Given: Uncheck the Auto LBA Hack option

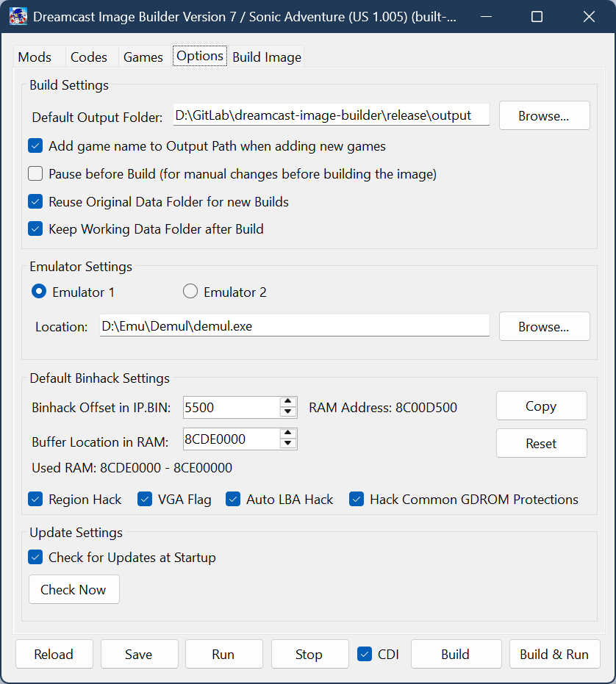Looking at the screenshot, I should (233, 500).
